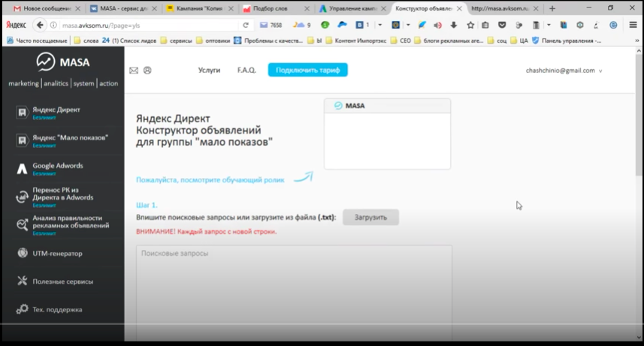644x346 pixels.
Task: Open Яндекс "Мало показов" sidebar section
Action: point(62,140)
